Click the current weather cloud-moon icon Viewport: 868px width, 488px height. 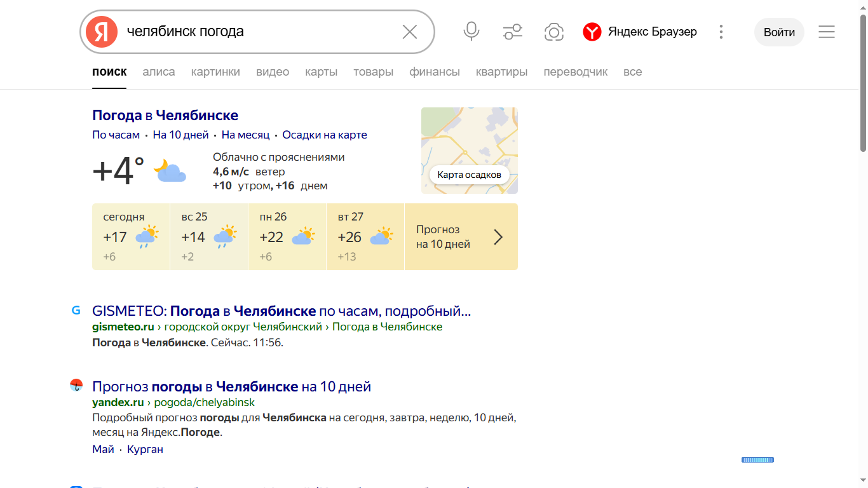point(171,171)
